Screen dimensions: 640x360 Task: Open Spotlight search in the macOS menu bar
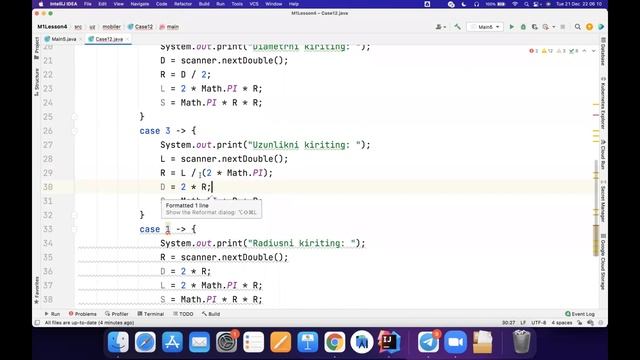pyautogui.click(x=527, y=4)
